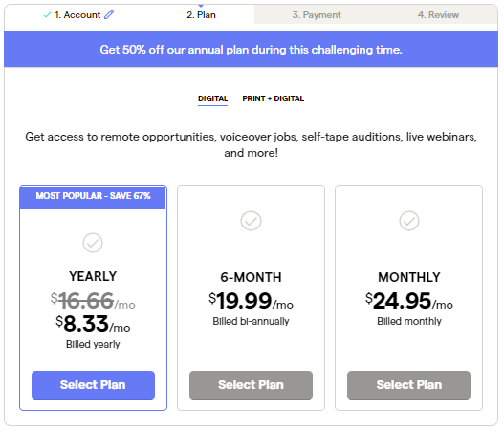The width and height of the screenshot is (504, 433).
Task: Click the green checkmark next to Account
Action: point(47,14)
